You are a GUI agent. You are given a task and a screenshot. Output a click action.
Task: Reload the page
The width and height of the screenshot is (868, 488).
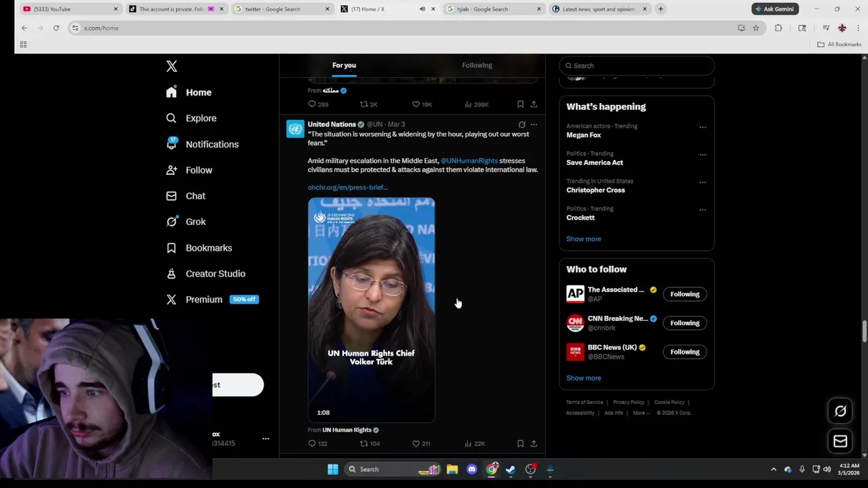point(56,28)
